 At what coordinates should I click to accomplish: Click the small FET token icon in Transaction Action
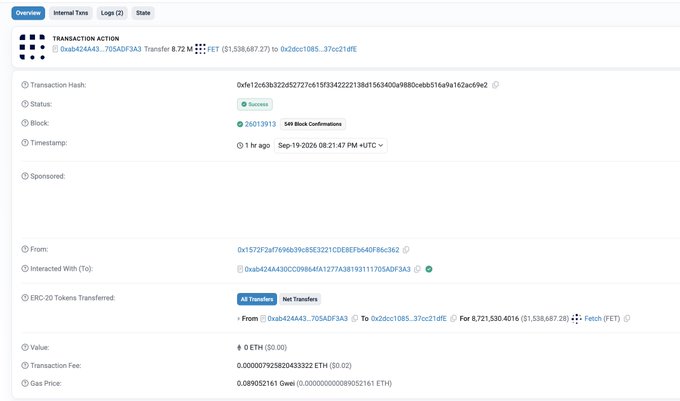tap(200, 49)
